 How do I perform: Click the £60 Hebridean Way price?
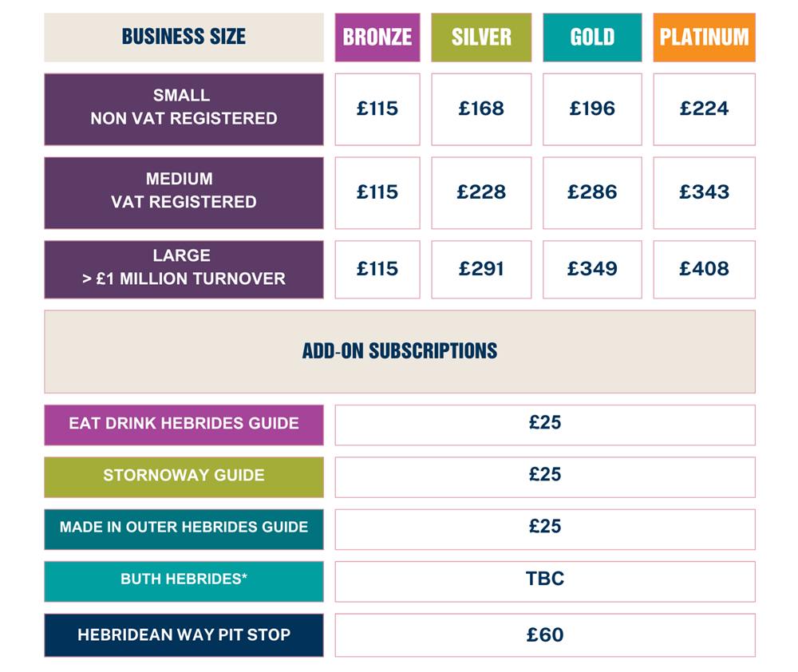pyautogui.click(x=544, y=634)
